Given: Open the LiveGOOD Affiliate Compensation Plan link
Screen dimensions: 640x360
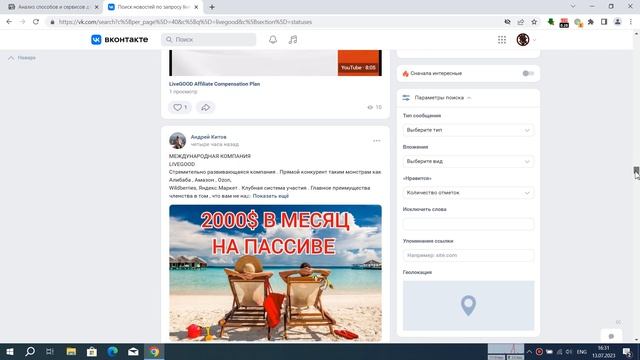Looking at the screenshot, I should click(214, 84).
